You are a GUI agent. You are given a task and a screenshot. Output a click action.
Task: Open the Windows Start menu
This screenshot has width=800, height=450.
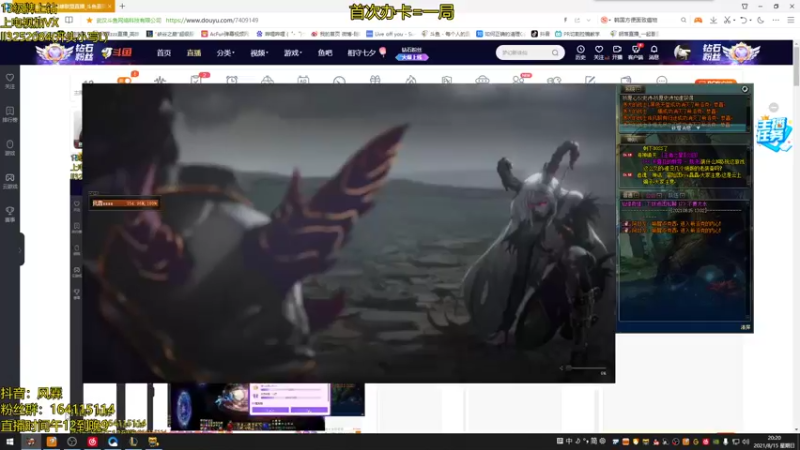(x=9, y=442)
